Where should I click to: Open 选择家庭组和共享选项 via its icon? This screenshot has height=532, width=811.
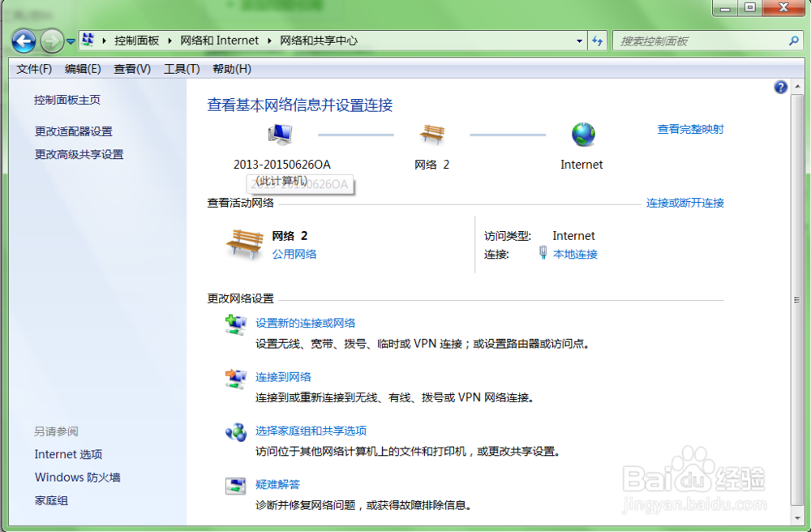click(235, 431)
